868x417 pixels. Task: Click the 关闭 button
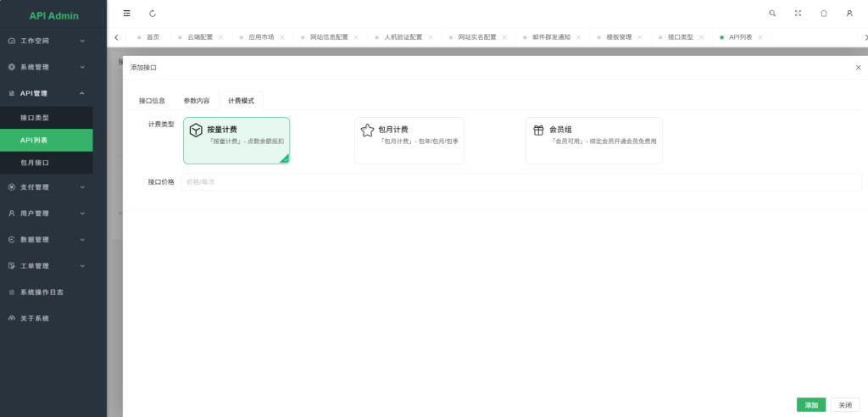click(845, 405)
